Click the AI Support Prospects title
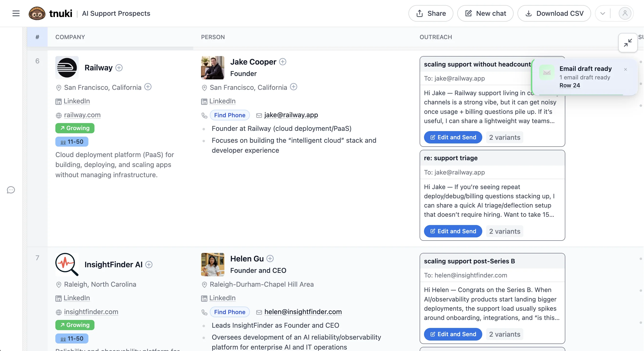Screen dimensions: 644x351 coord(116,13)
